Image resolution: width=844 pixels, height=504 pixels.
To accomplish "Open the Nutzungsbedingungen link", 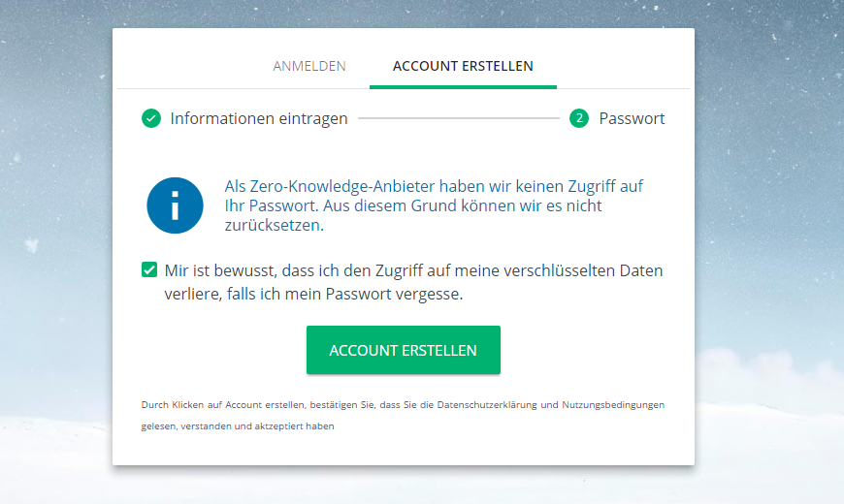I will click(x=611, y=404).
